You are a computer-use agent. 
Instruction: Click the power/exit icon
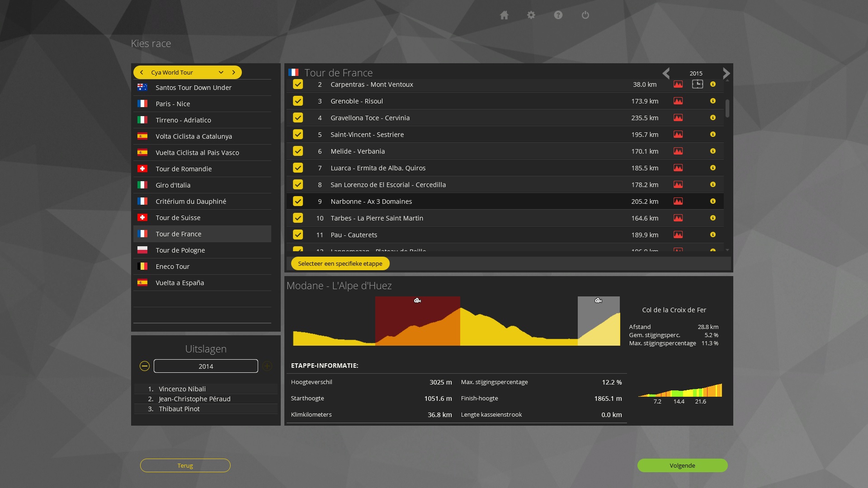click(585, 15)
